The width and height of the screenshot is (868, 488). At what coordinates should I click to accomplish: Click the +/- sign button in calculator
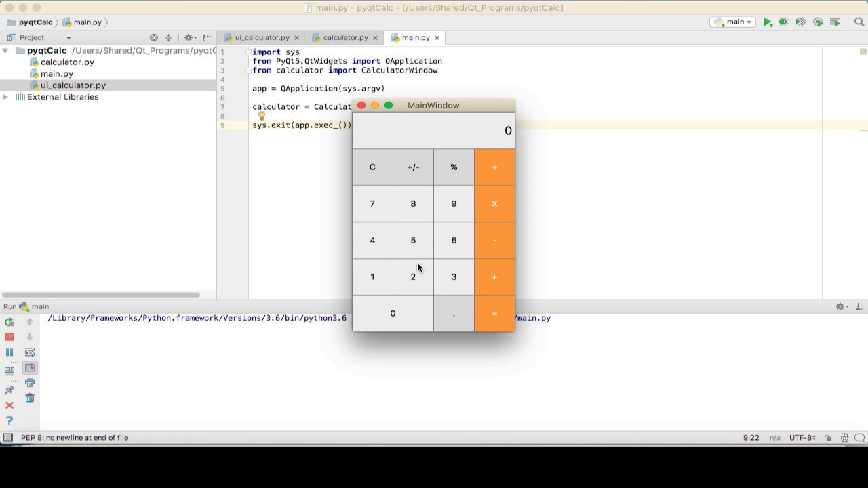pos(413,167)
